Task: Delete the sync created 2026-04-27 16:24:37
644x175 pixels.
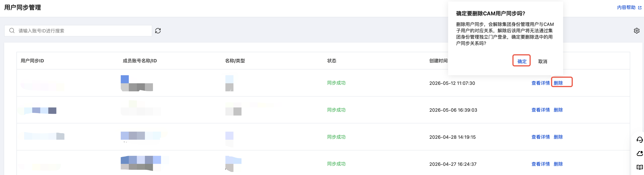Action: tap(558, 164)
